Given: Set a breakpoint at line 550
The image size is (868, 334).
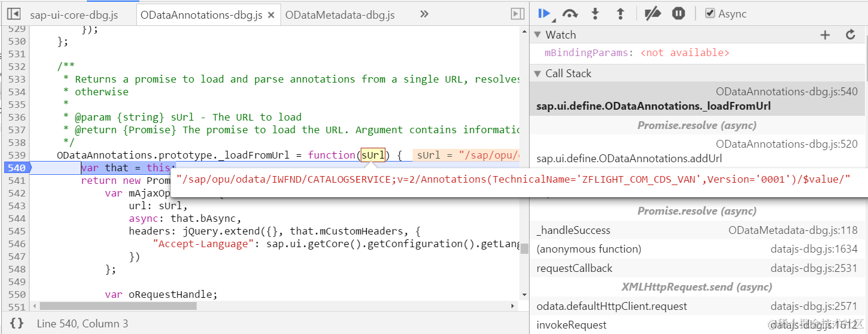Looking at the screenshot, I should pos(17,294).
